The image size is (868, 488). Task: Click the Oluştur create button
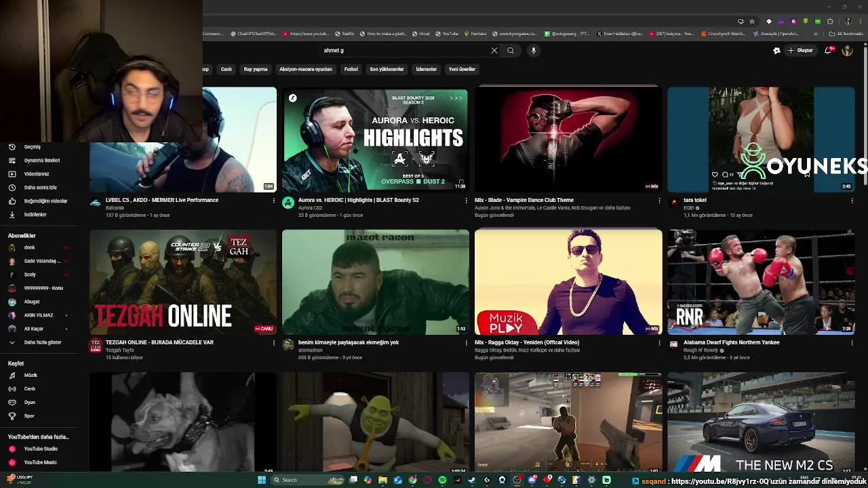tap(800, 50)
